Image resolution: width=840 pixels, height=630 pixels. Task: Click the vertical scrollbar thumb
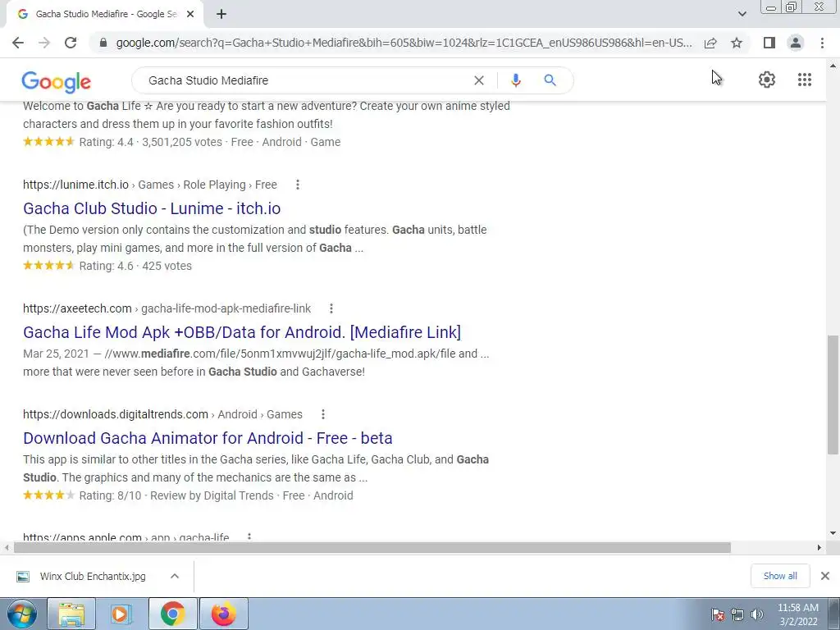[x=833, y=395]
